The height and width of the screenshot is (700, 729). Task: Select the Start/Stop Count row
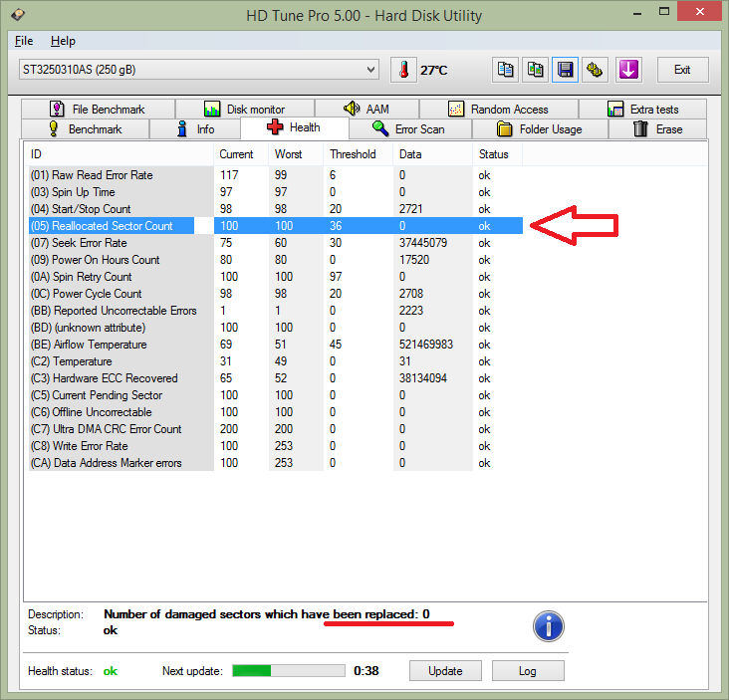(275, 209)
